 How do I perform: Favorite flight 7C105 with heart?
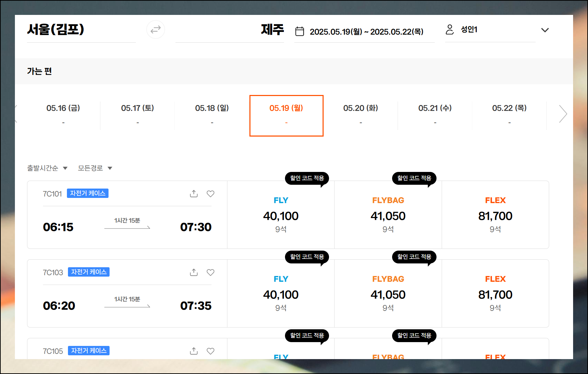point(210,351)
